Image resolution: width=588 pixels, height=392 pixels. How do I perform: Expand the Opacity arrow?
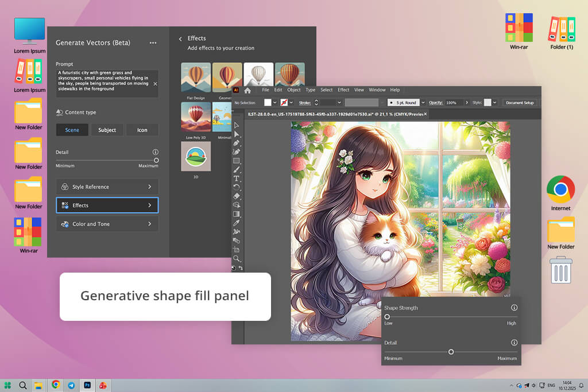pyautogui.click(x=467, y=103)
